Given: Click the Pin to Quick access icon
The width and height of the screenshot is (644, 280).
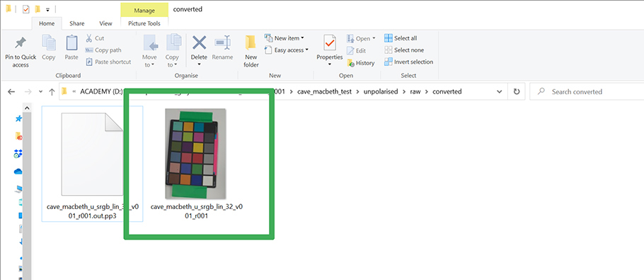Looking at the screenshot, I should coord(20,43).
